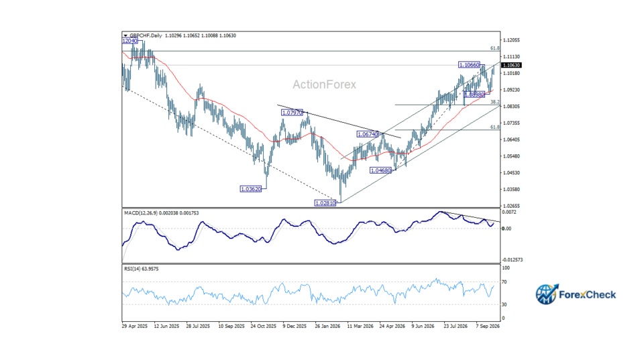
Task: Click the 24 Oct 2025 date label
Action: coord(263,326)
